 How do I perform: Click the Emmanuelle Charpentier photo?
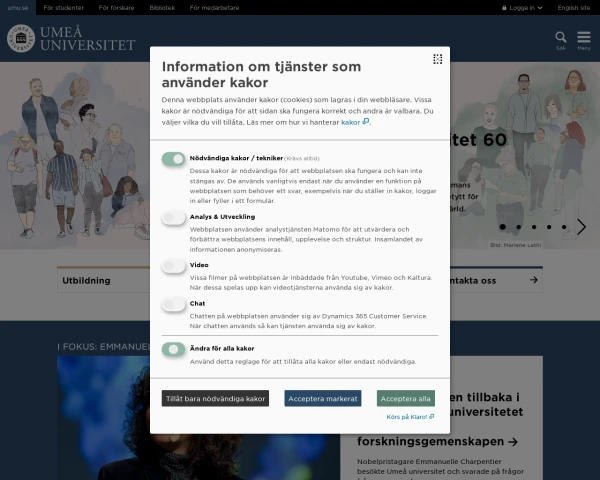pyautogui.click(x=198, y=418)
